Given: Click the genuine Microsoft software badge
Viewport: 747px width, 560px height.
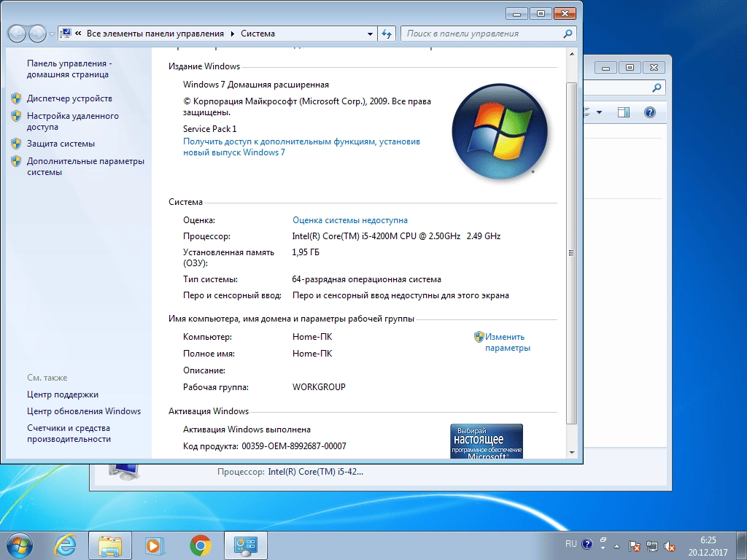Looking at the screenshot, I should point(487,441).
